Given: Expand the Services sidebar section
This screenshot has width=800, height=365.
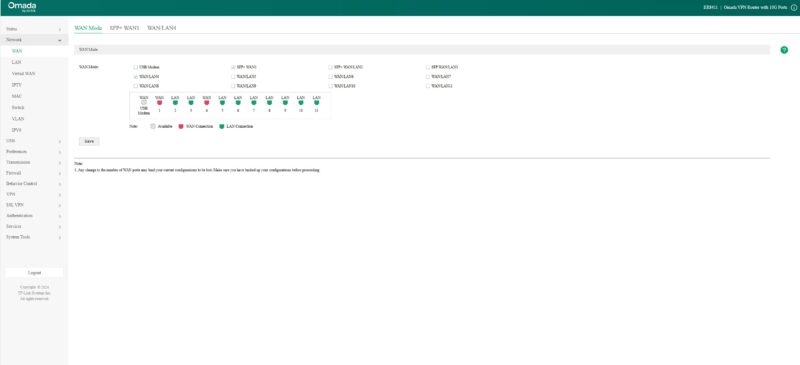Looking at the screenshot, I should pyautogui.click(x=34, y=226).
